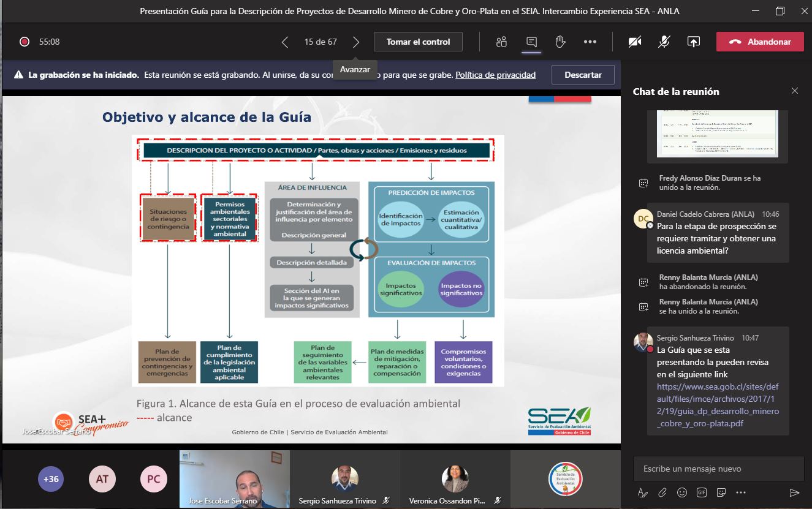Unmute the microphone
Screen dimensions: 812x509
pos(664,42)
